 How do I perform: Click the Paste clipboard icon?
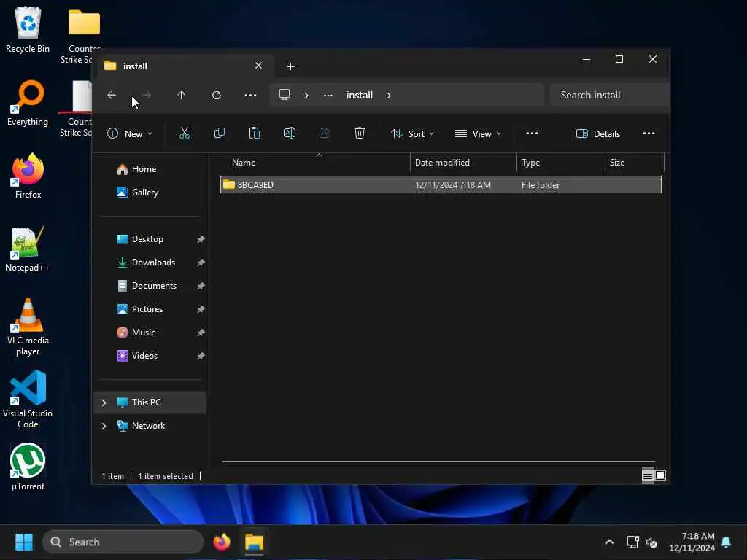[255, 133]
